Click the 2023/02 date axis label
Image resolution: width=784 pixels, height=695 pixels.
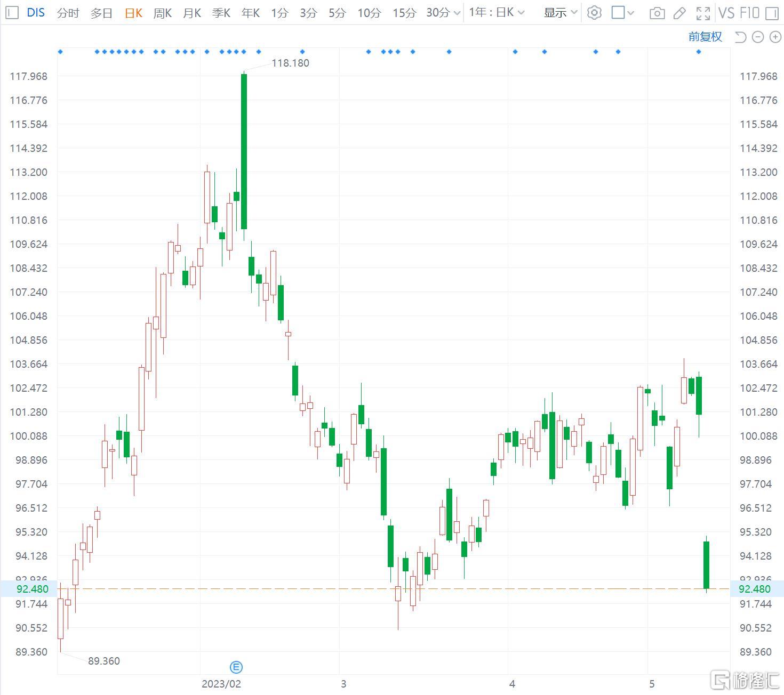point(221,684)
